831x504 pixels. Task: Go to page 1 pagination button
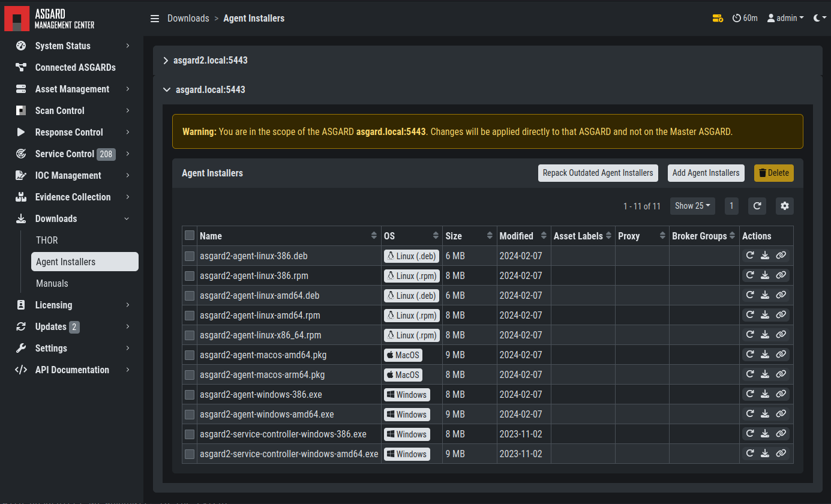pos(731,206)
